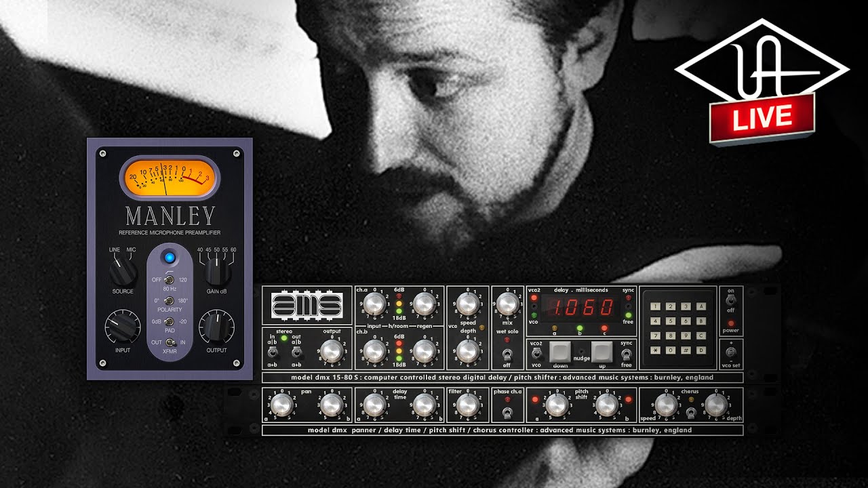Screen dimensions: 868x488
Task: Click keypad key 2
Action: pyautogui.click(x=671, y=306)
